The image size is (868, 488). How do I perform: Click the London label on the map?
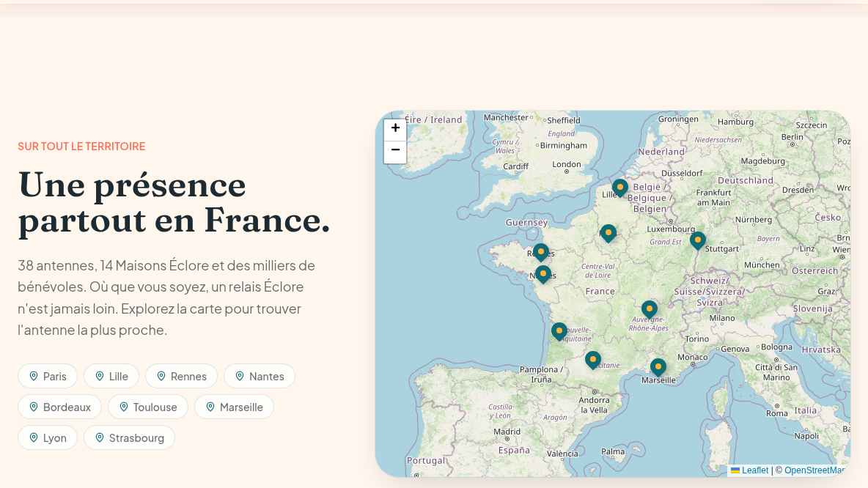point(566,164)
